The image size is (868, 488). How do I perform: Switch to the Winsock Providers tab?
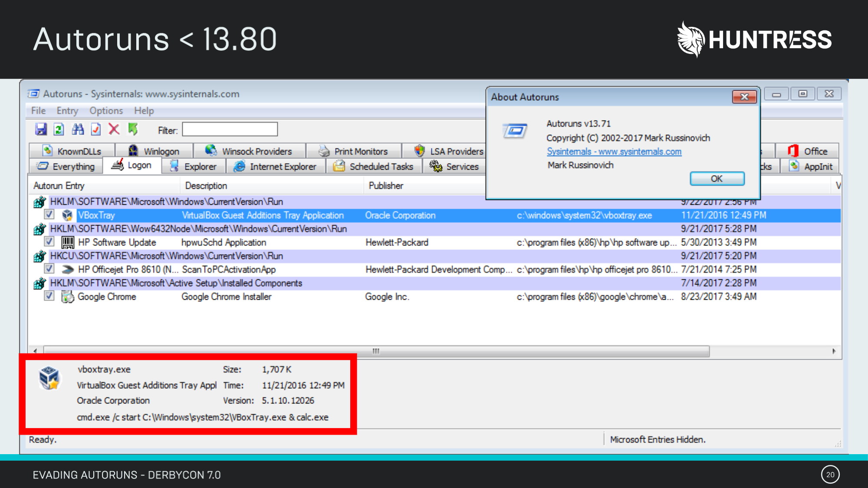pyautogui.click(x=250, y=151)
